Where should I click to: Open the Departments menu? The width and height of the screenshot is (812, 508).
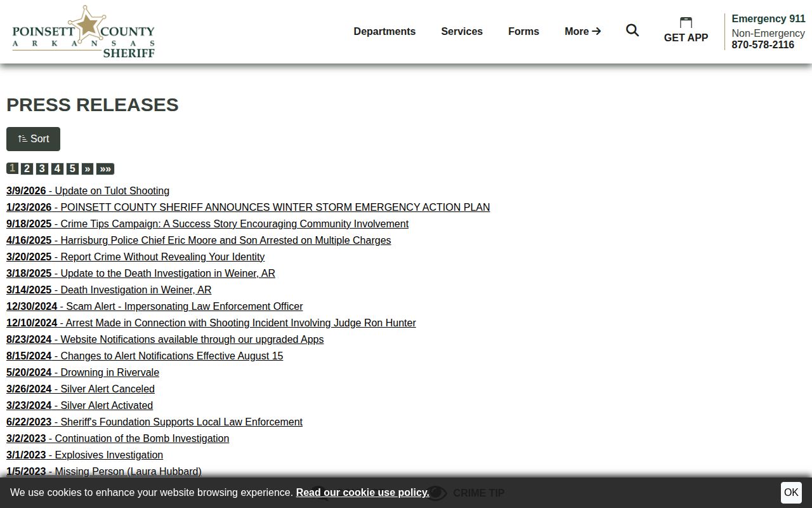(384, 31)
